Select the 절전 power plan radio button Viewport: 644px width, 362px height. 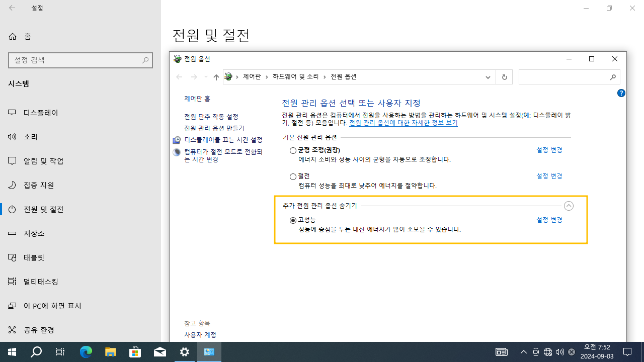tap(293, 176)
